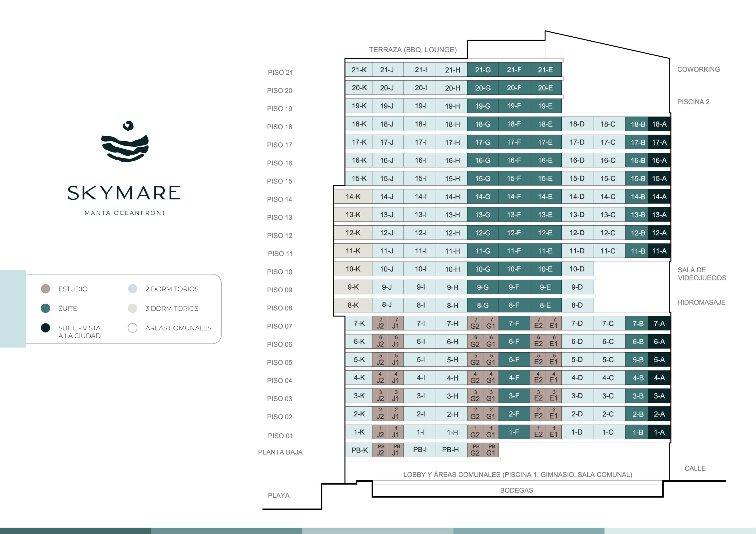Pick studio unit 7 J2
The height and width of the screenshot is (534, 756).
380,323
